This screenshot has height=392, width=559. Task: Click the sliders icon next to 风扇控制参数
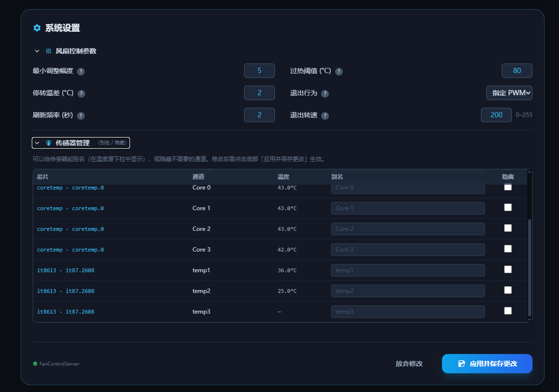click(x=49, y=51)
